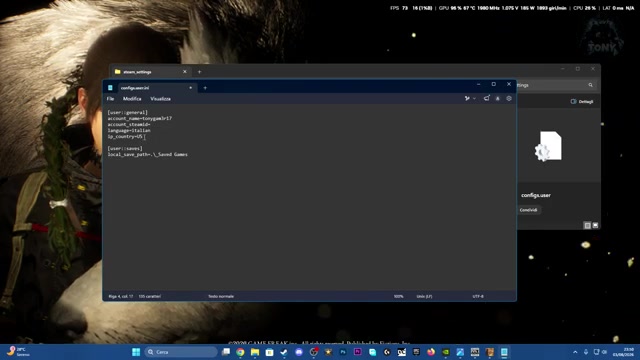
Task: Click the Testo normale status bar entry
Action: [221, 296]
